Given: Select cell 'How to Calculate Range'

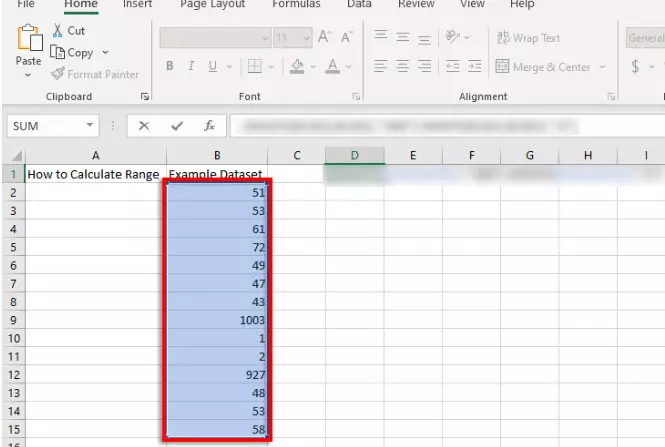Looking at the screenshot, I should click(x=95, y=174).
